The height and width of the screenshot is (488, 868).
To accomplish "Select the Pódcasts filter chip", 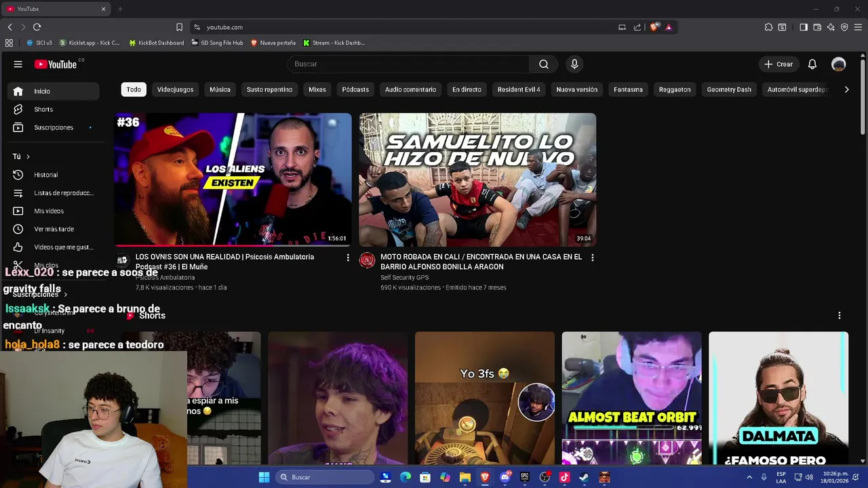I will [355, 89].
